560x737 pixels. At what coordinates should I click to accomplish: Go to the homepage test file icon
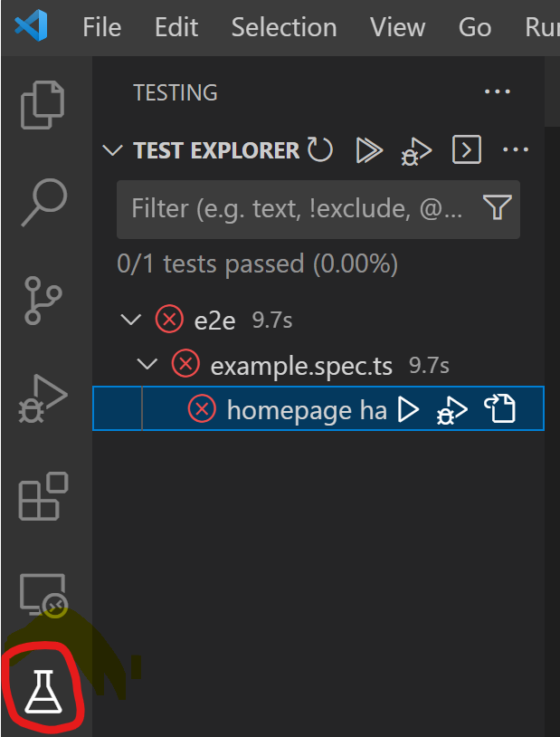pyautogui.click(x=500, y=408)
